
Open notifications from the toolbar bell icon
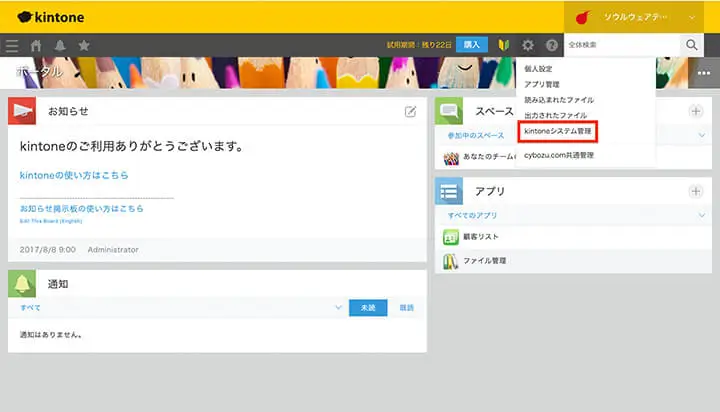click(x=60, y=45)
